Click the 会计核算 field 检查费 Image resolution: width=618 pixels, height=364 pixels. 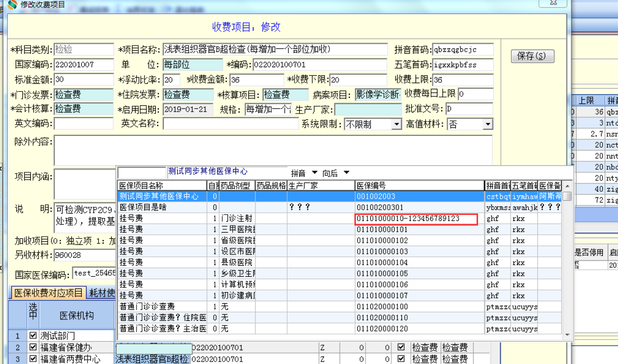click(x=84, y=108)
